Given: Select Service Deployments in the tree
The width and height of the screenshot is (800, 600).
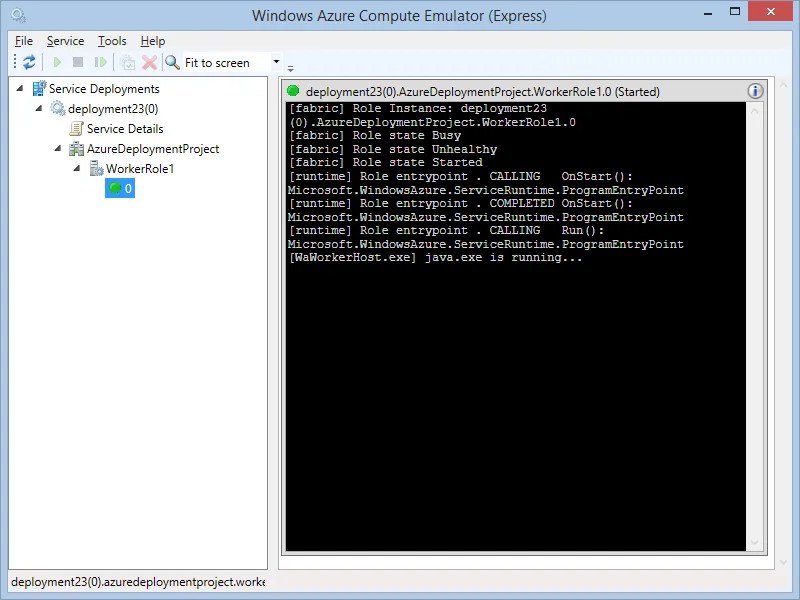Looking at the screenshot, I should tap(104, 89).
